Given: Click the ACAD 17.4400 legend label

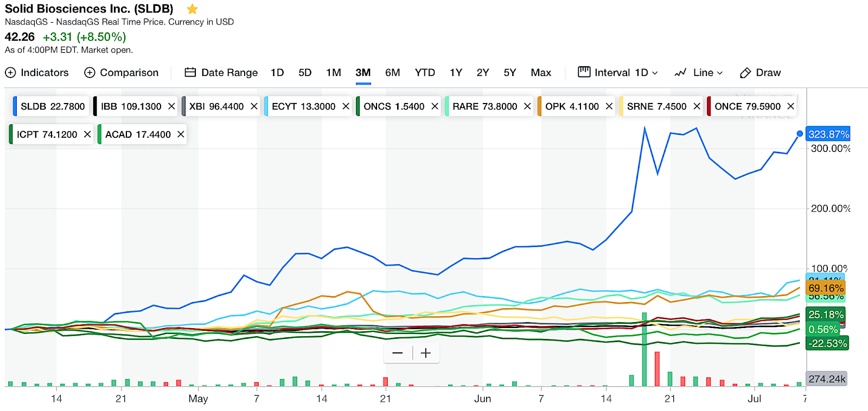Looking at the screenshot, I should pyautogui.click(x=138, y=134).
